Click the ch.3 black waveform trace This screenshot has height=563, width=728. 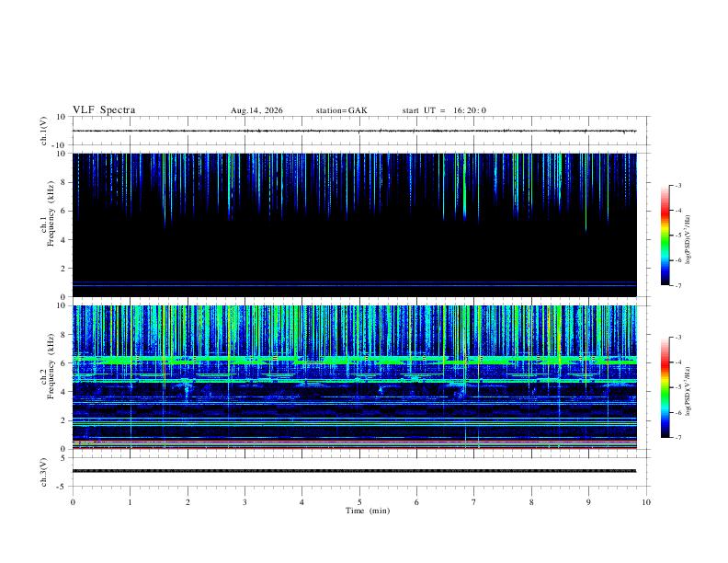(x=354, y=471)
